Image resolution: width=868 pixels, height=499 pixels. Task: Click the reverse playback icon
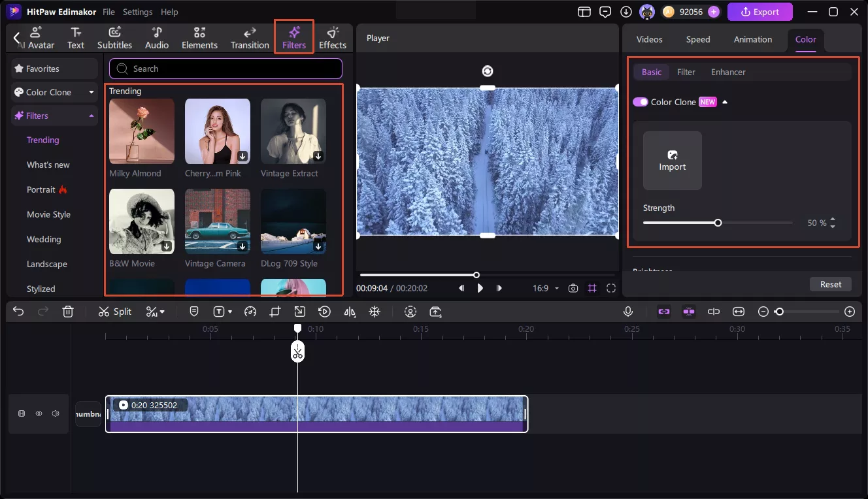pyautogui.click(x=325, y=312)
